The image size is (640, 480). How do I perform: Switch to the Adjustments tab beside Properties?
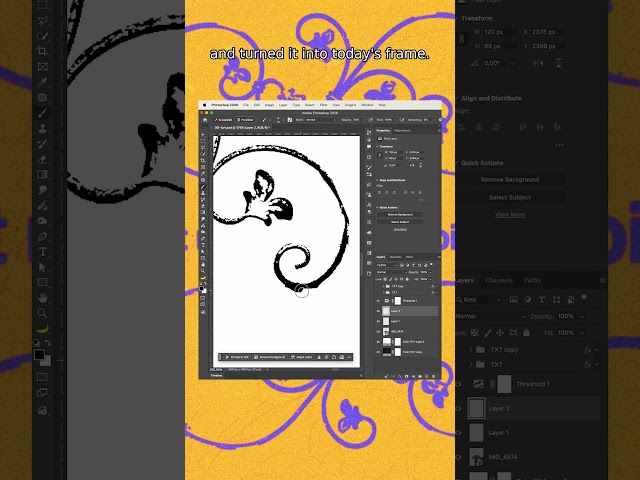coord(402,131)
